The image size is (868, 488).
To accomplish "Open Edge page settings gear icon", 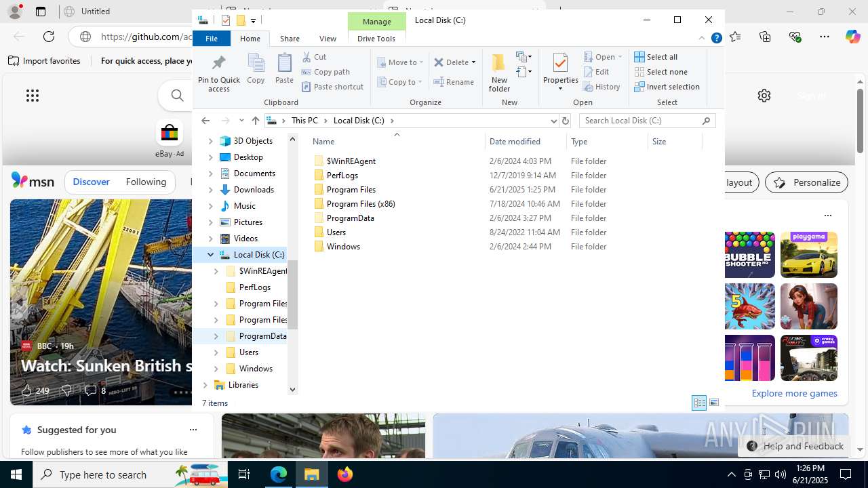I will click(x=764, y=96).
